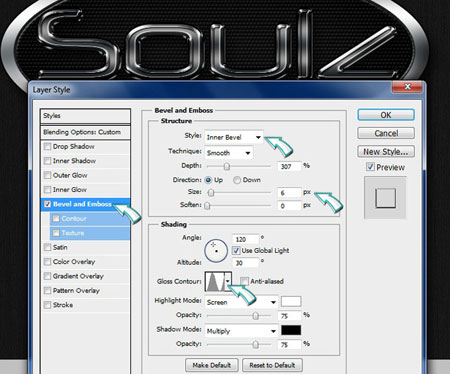
Task: Click the style preview thumbnail
Action: tap(385, 198)
